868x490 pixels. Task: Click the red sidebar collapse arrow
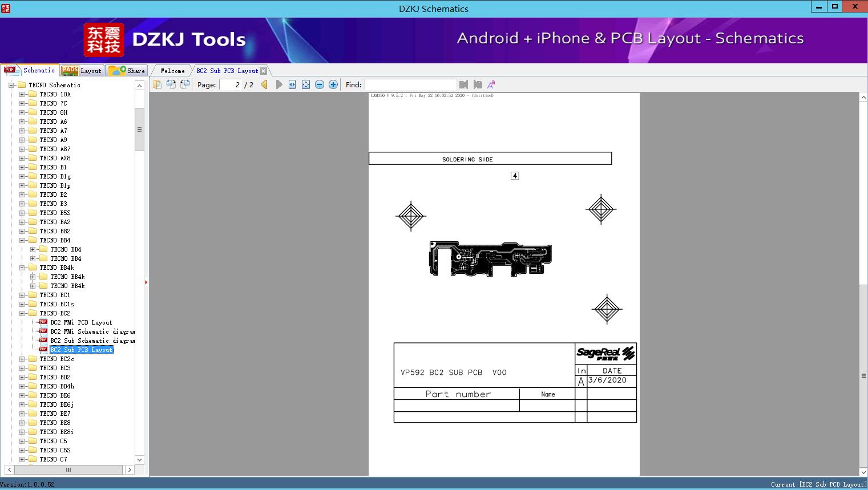(x=146, y=282)
